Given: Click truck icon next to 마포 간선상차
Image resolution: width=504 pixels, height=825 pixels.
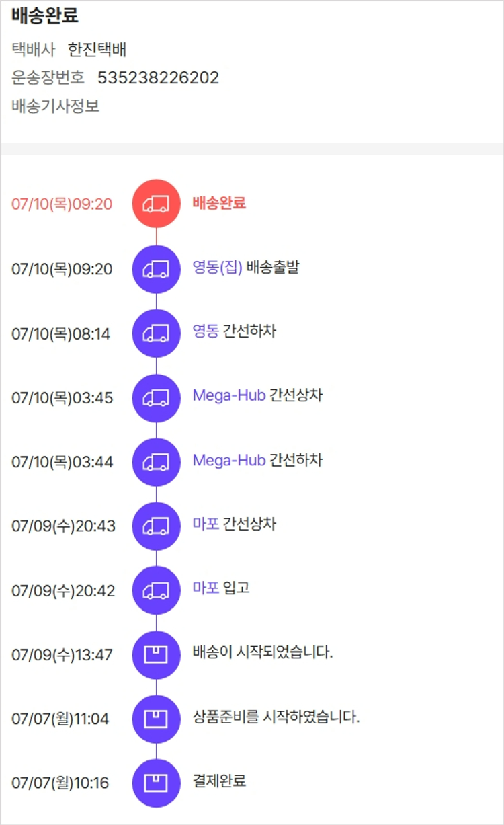Looking at the screenshot, I should (157, 526).
